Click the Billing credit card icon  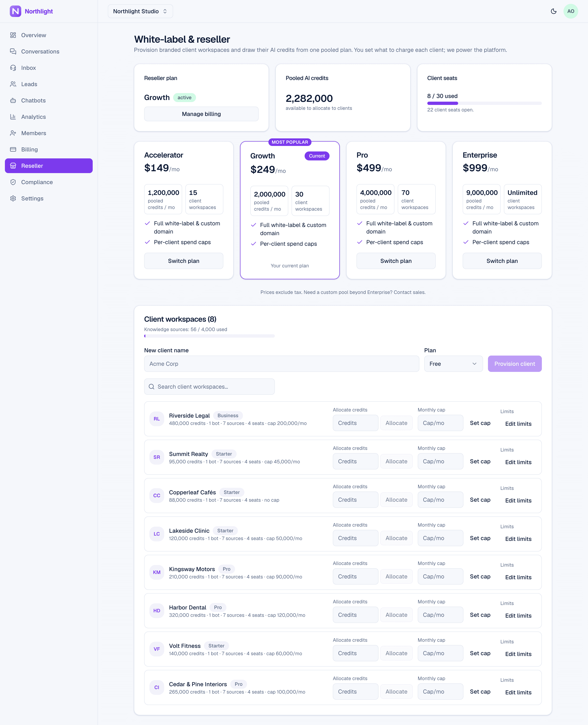13,149
